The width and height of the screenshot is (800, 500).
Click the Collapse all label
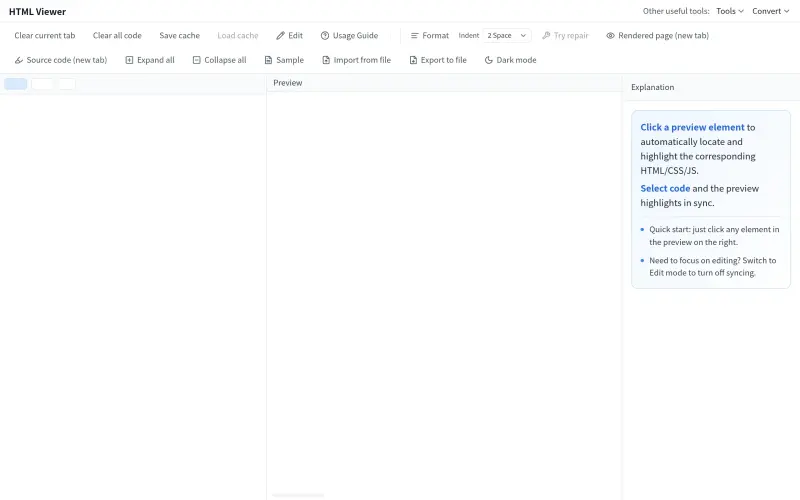pyautogui.click(x=226, y=60)
